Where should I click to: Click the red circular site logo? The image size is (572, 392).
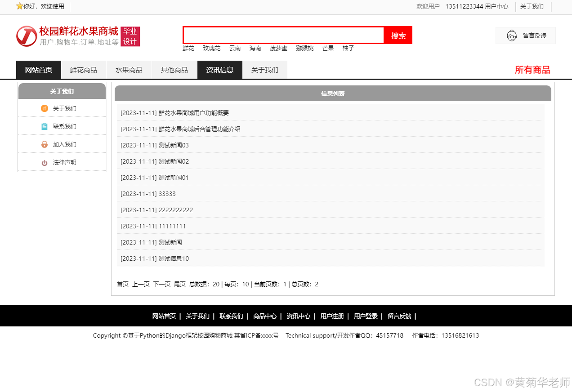click(27, 36)
